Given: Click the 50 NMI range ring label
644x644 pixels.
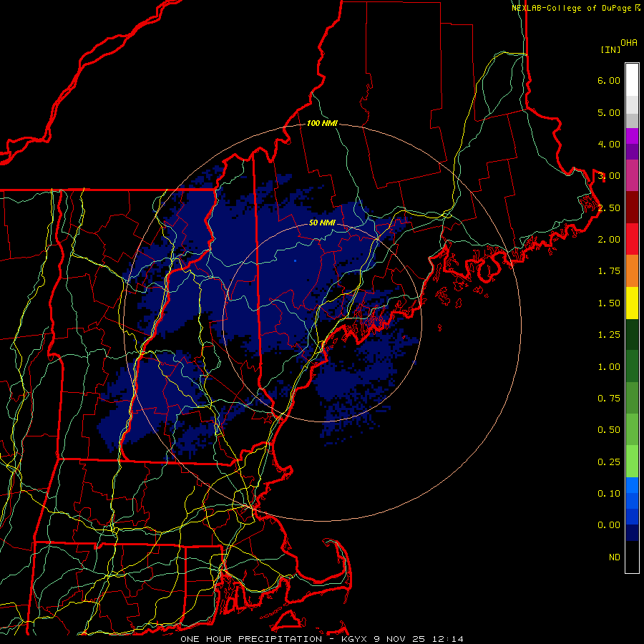Looking at the screenshot, I should [322, 223].
